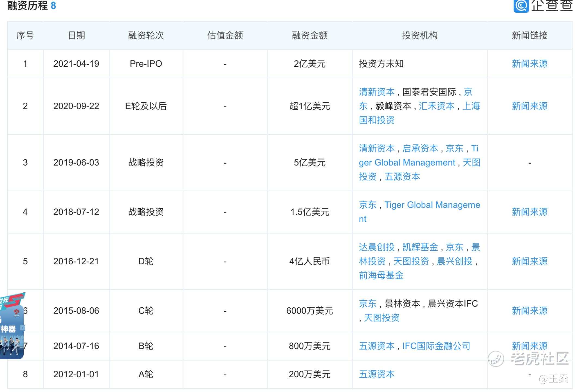Viewport: 580px width, 392px height.
Task: Select the B轮 round cell
Action: 146,346
